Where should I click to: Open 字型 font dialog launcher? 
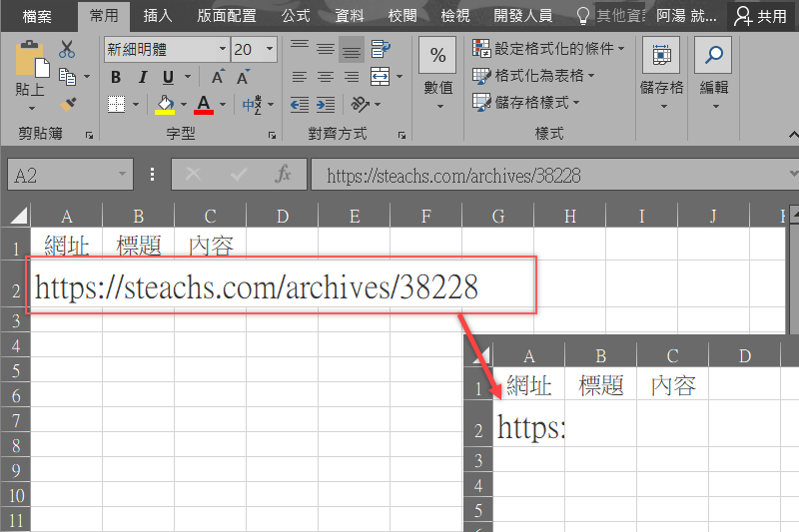[272, 135]
